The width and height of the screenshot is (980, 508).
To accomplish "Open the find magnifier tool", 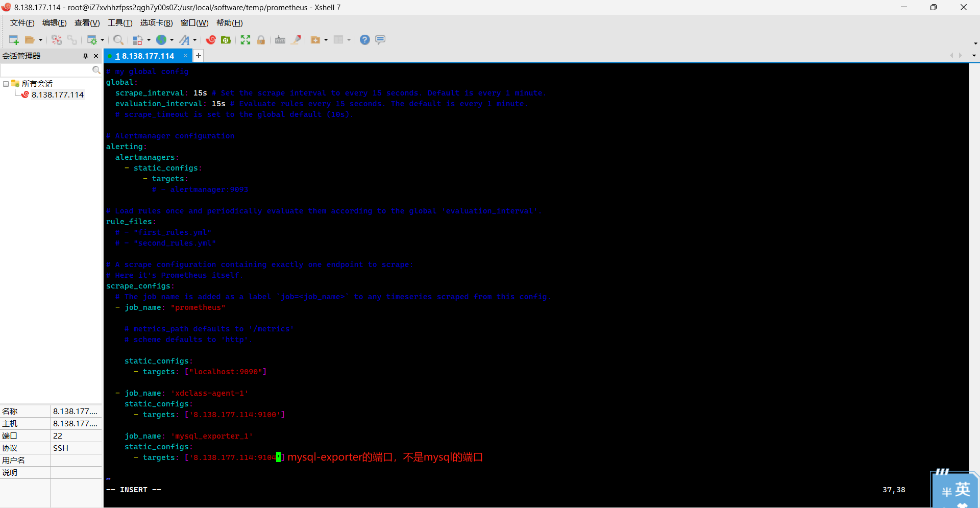I will coord(118,40).
